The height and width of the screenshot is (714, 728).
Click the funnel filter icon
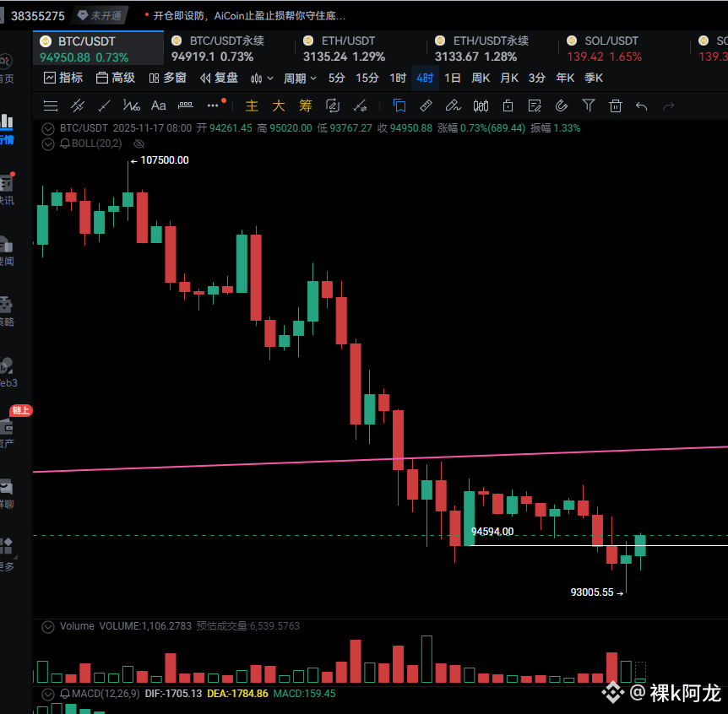tap(589, 105)
